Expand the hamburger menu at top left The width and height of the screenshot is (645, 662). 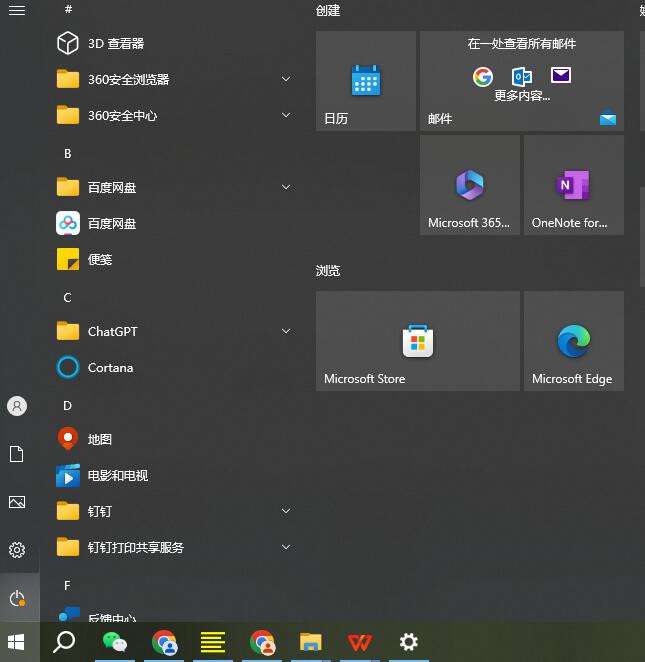17,10
